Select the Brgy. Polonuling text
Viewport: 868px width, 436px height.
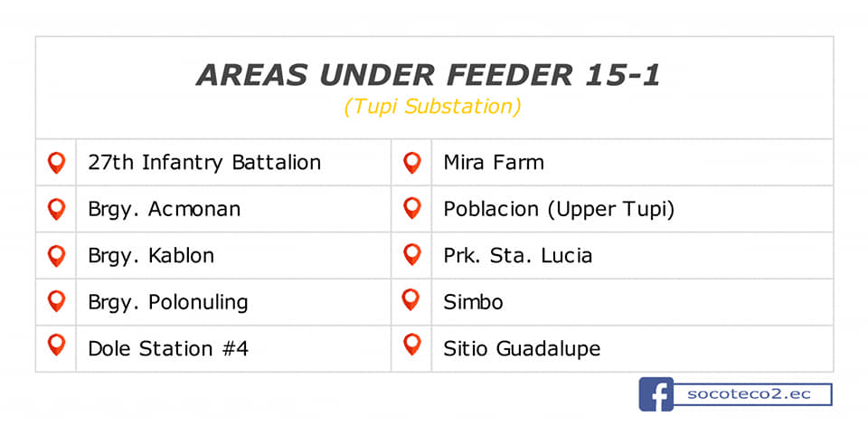(168, 302)
